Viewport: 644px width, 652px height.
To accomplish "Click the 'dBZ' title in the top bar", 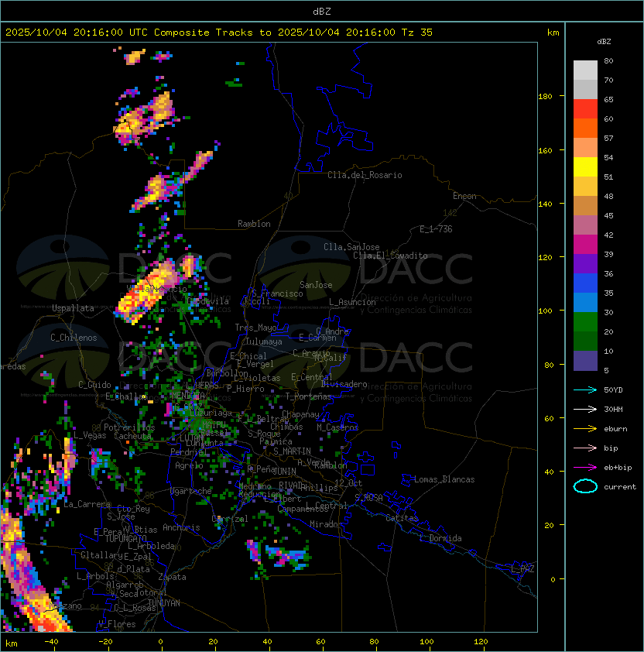I will (x=322, y=11).
